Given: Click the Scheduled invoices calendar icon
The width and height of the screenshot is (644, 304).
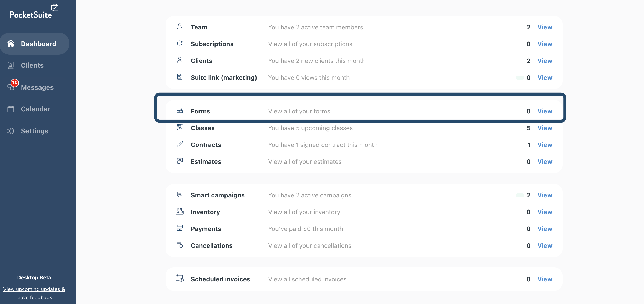Looking at the screenshot, I should click(180, 279).
